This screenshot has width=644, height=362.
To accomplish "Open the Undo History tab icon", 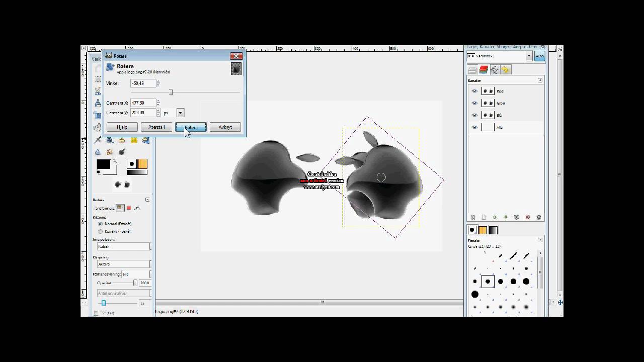I will coord(506,70).
